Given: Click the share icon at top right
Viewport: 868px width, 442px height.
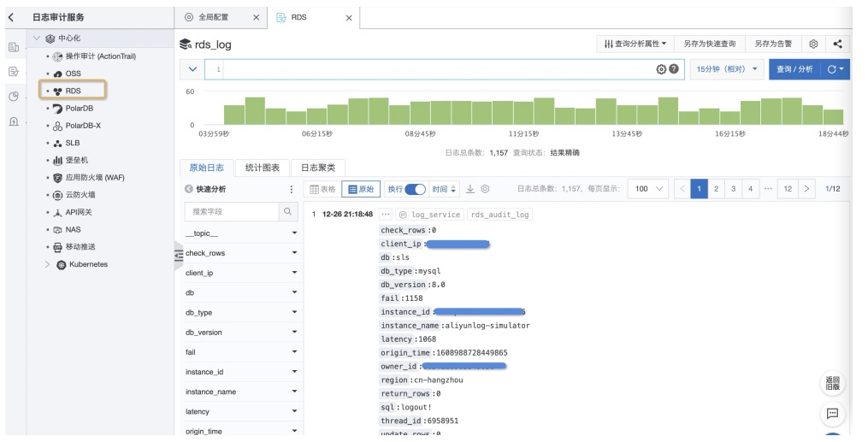Looking at the screenshot, I should click(837, 44).
